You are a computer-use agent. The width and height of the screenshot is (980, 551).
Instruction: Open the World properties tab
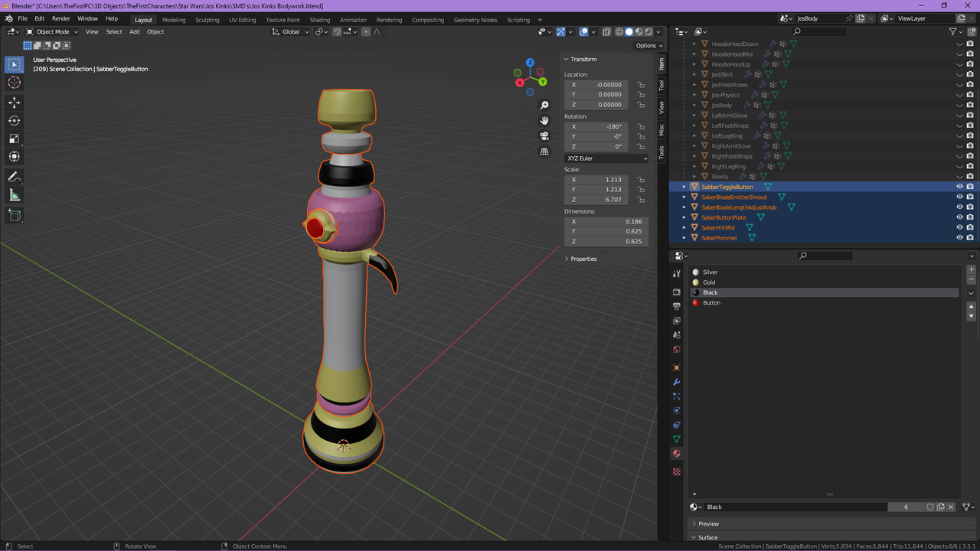(x=676, y=350)
